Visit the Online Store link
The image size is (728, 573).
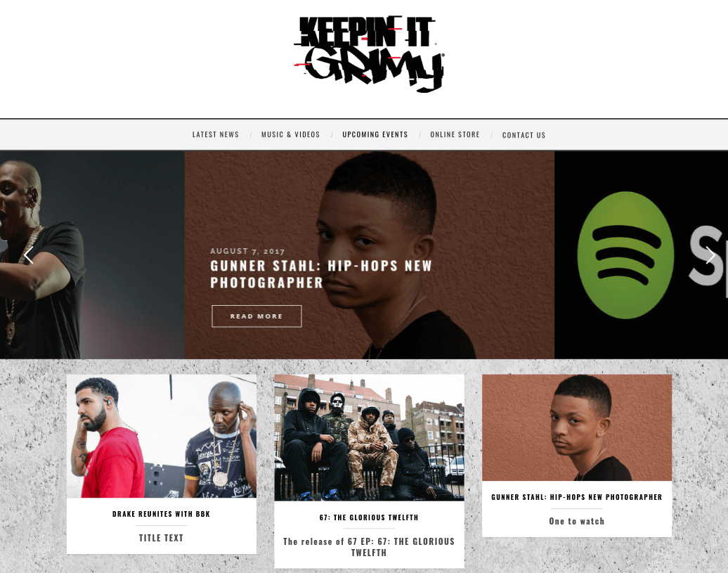click(x=455, y=135)
